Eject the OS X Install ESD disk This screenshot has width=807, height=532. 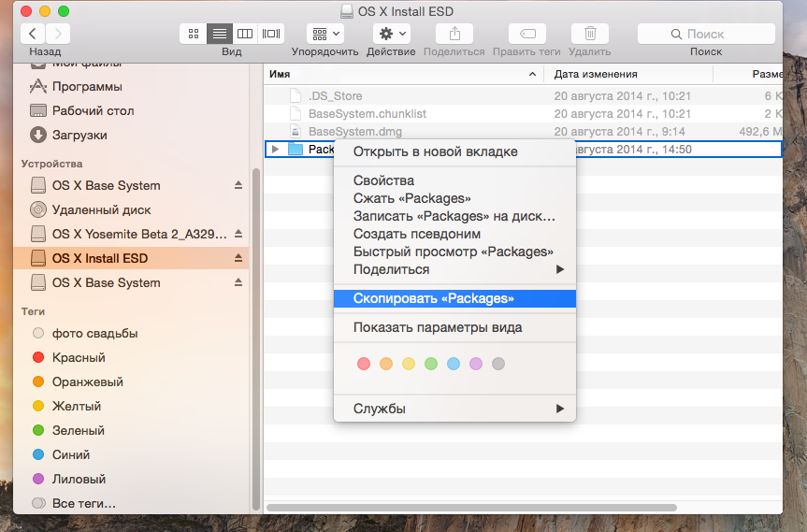click(238, 258)
